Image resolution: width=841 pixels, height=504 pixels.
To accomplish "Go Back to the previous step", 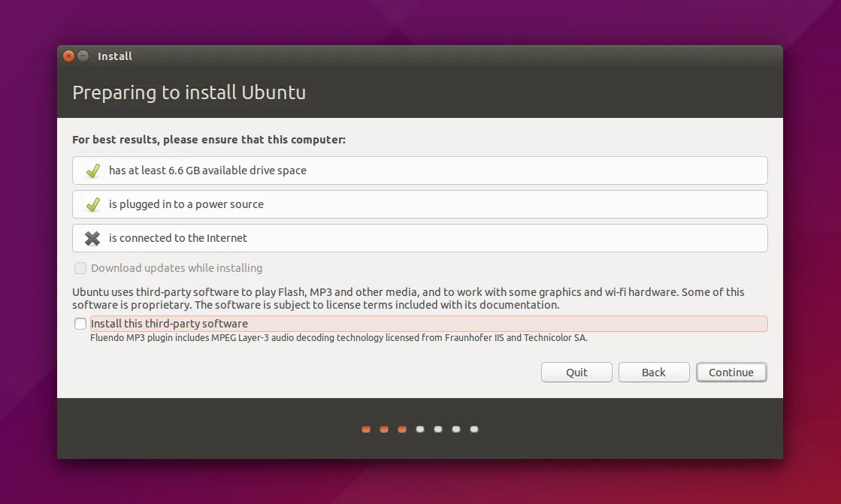I will click(654, 372).
